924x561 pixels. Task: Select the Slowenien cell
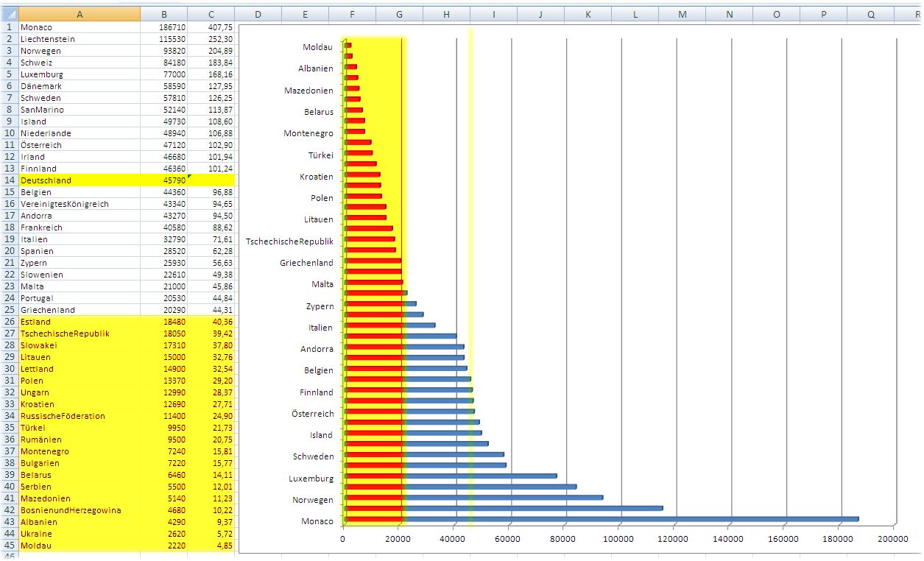tap(80, 275)
